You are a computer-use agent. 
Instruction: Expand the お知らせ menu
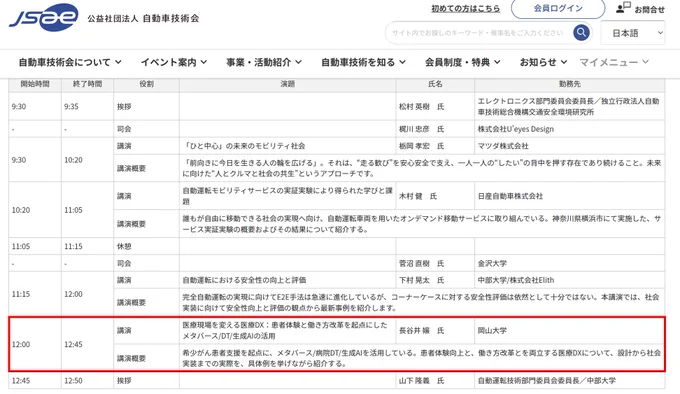pos(543,62)
